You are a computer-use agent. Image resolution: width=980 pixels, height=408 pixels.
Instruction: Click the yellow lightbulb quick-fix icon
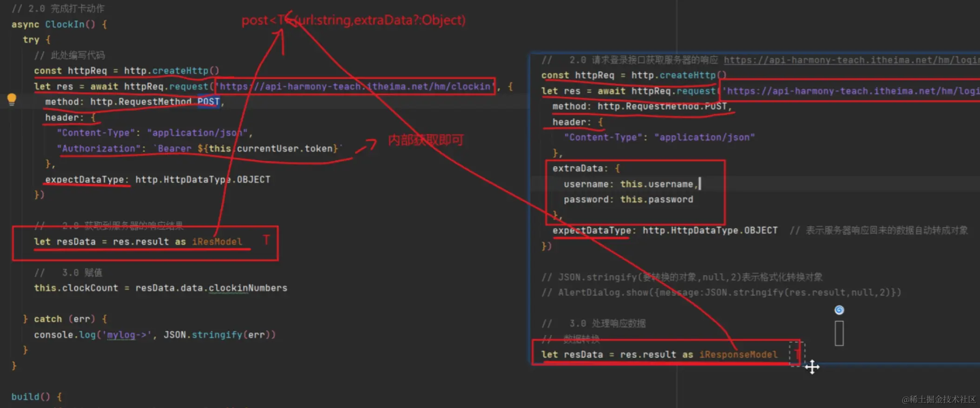pos(12,99)
